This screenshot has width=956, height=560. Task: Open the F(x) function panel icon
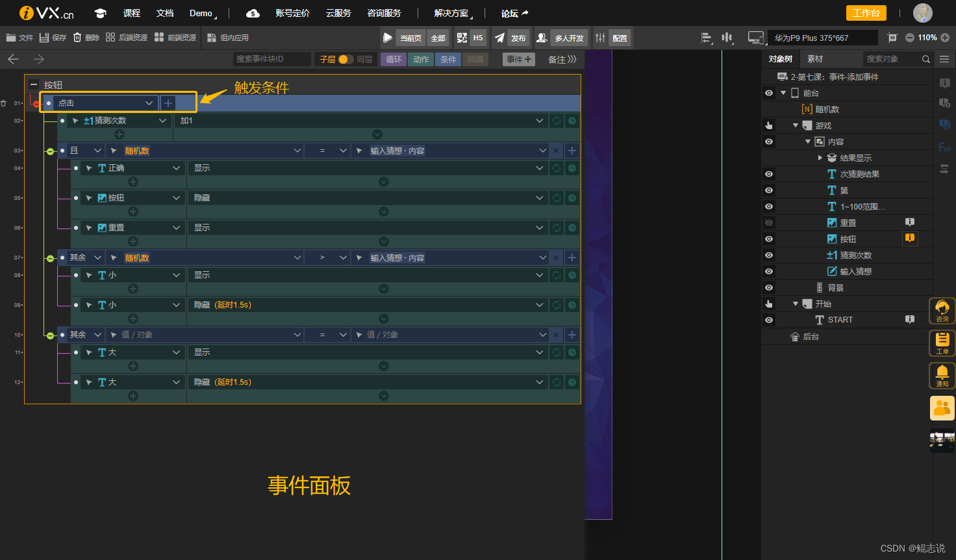(x=944, y=147)
